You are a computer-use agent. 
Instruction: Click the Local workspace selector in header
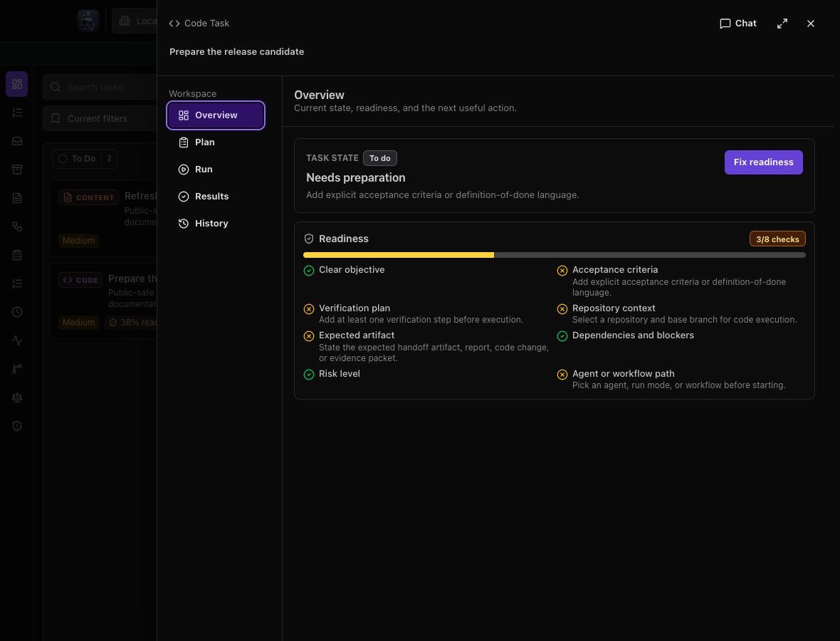coord(135,21)
